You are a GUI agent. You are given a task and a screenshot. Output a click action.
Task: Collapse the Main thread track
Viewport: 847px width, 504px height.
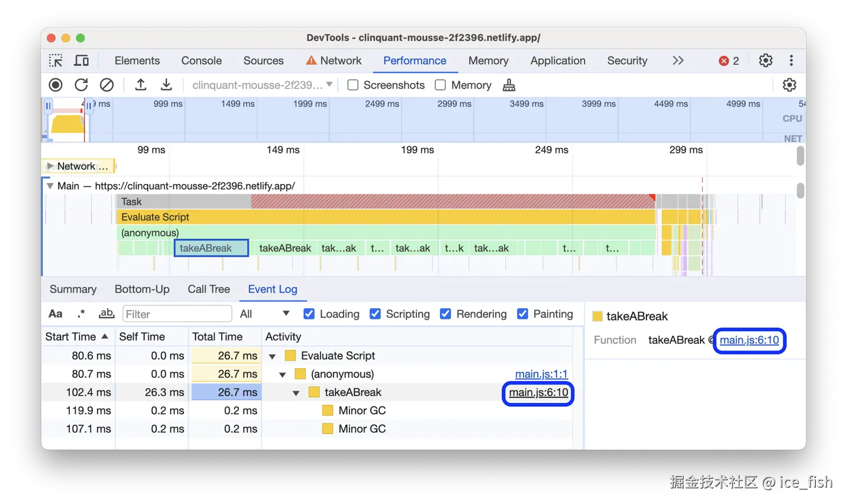click(50, 186)
